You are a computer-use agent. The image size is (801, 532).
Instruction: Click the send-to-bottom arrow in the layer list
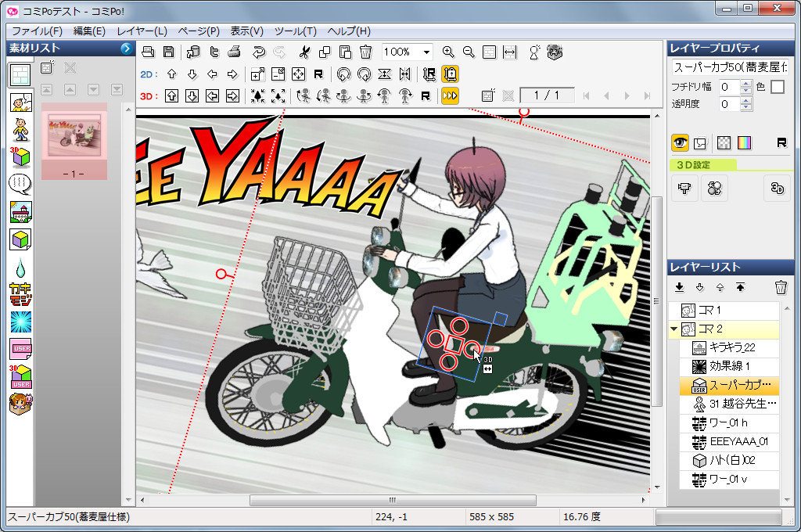point(680,287)
